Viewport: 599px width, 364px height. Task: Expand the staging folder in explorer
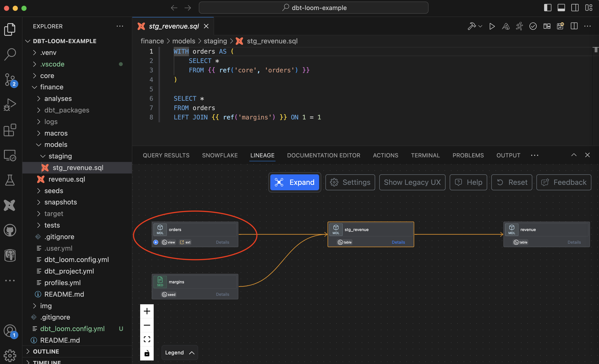62,156
